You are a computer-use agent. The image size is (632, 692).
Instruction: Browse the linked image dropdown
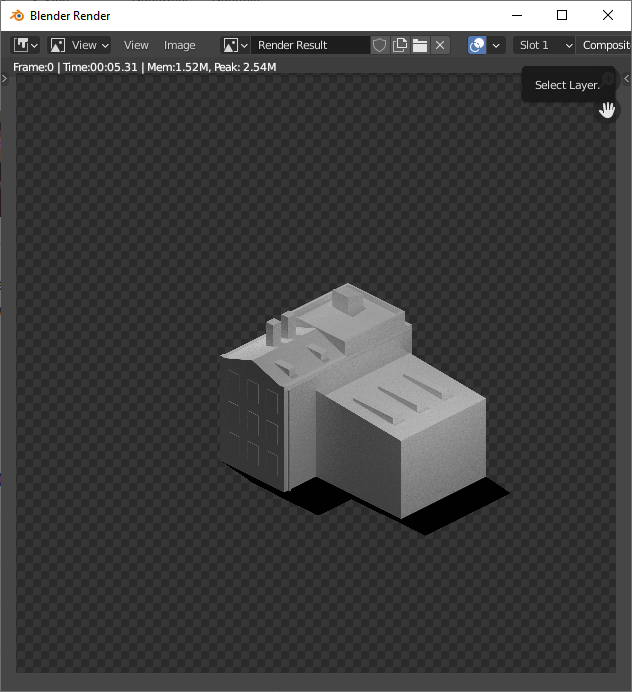point(235,45)
